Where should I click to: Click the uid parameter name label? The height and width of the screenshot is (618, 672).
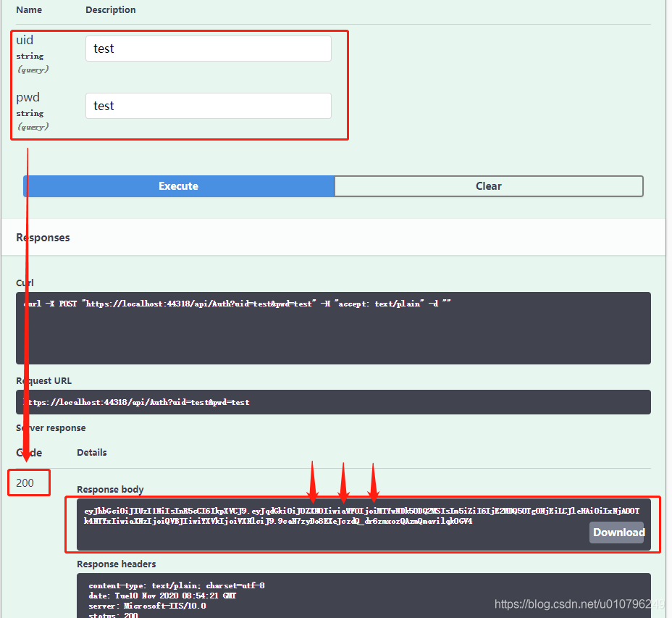[x=25, y=40]
